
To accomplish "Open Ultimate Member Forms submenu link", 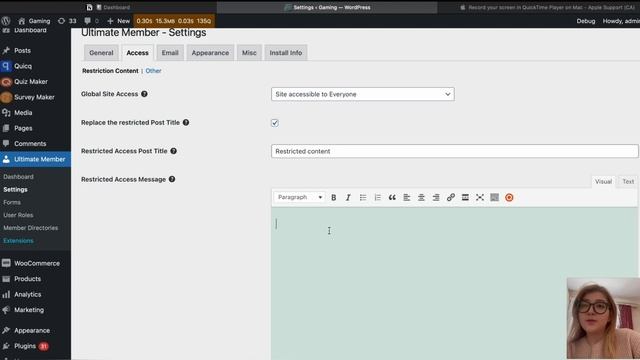I will point(12,202).
